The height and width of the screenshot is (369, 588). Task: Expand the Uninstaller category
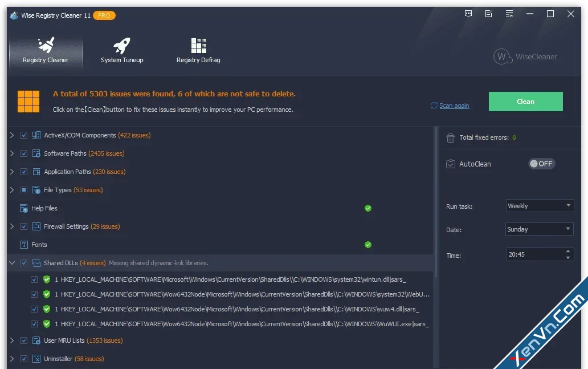(12, 359)
